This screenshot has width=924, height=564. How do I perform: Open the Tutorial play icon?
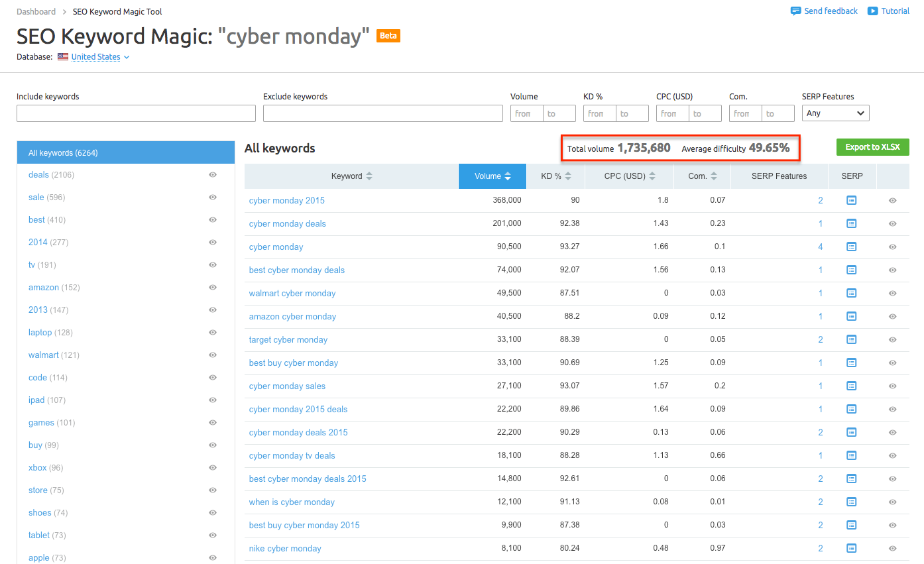coord(874,11)
